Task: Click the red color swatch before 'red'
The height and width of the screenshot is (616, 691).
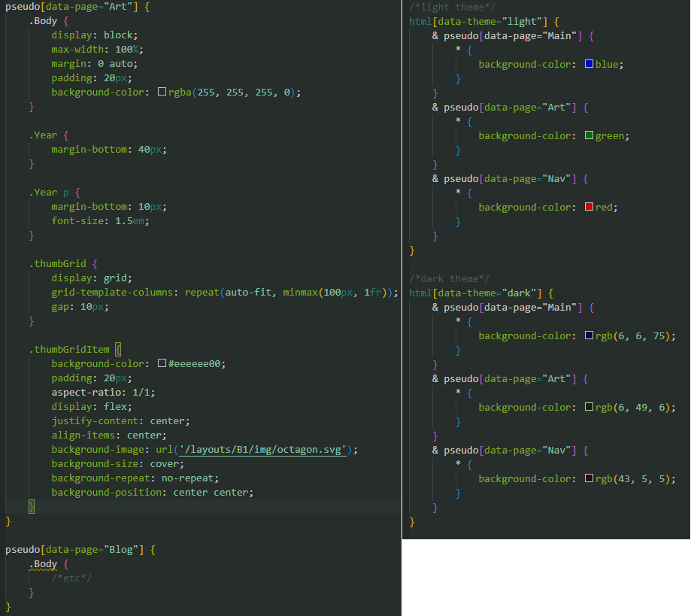Action: tap(589, 207)
